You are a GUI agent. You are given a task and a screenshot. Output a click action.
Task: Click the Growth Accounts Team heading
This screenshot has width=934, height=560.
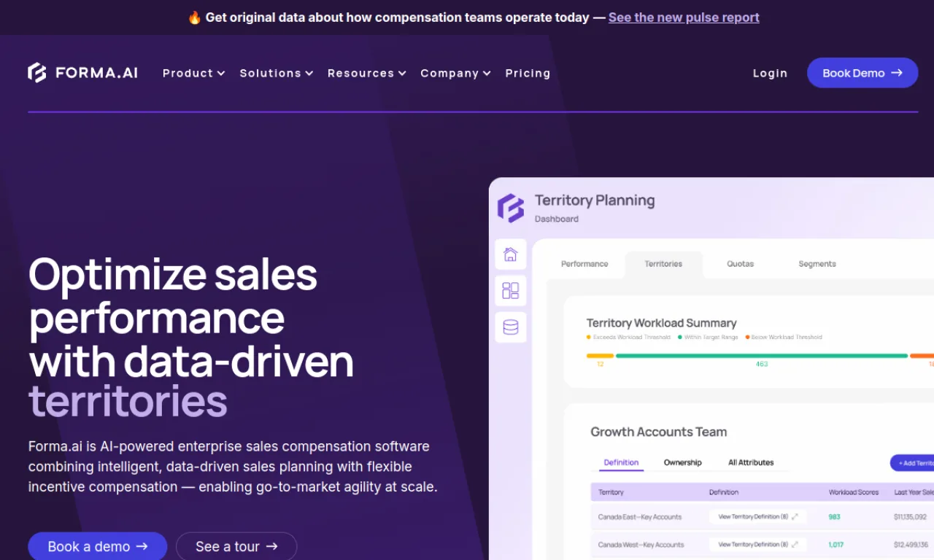tap(659, 432)
